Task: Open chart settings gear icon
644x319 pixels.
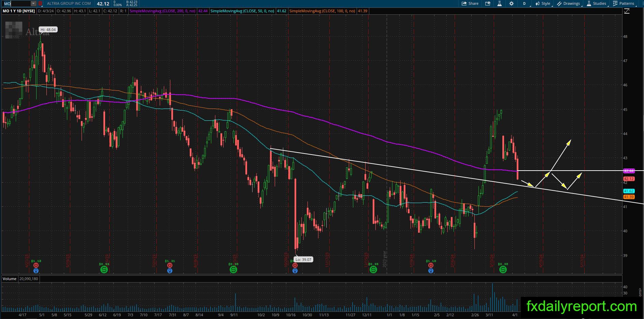Action: 511,3
